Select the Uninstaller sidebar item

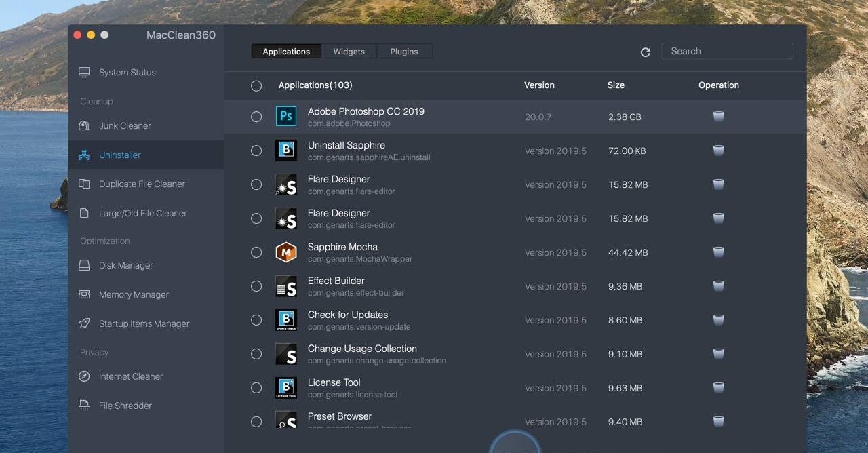click(x=146, y=155)
